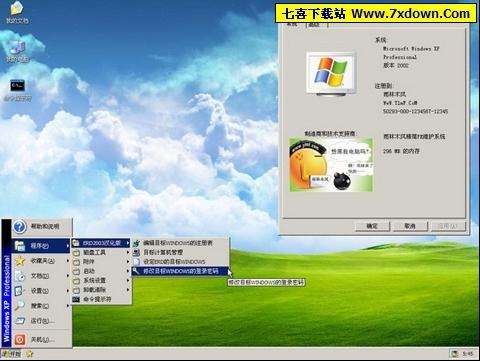Open My Documents desktop icon
Image resolution: width=480 pixels, height=361 pixels.
point(17,9)
